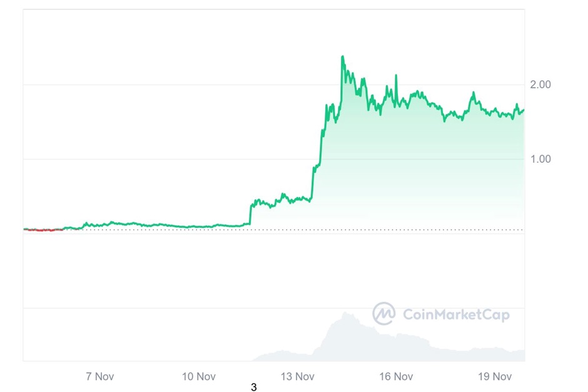Select the 10 Nov date label
Image resolution: width=588 pixels, height=392 pixels.
coord(199,376)
